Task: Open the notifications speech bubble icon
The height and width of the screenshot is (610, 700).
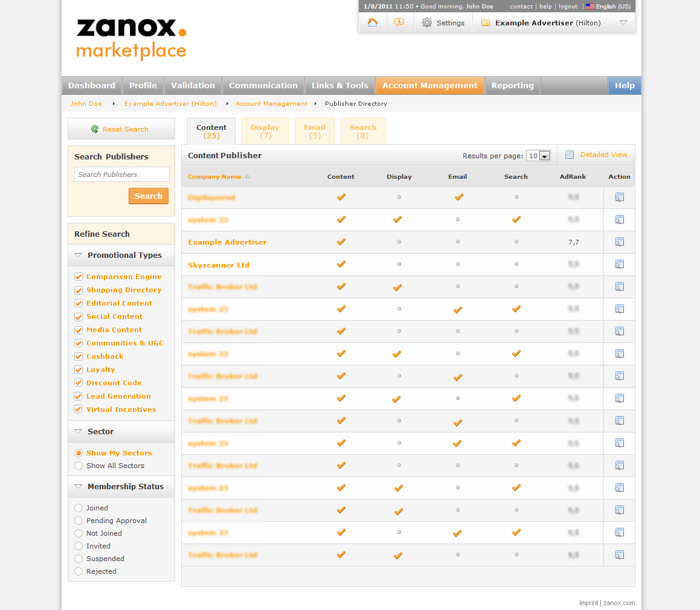Action: 399,22
